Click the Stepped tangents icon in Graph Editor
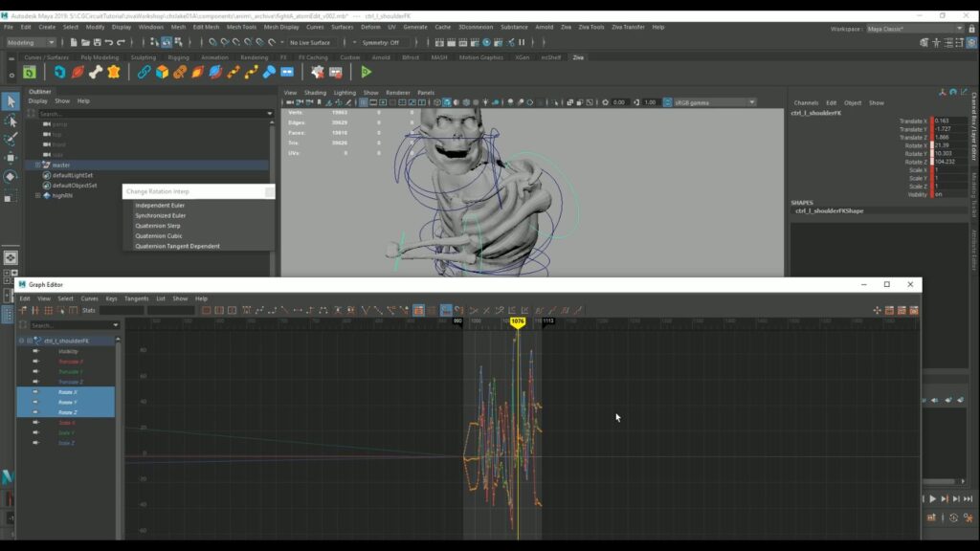This screenshot has width=980, height=551. [x=310, y=310]
